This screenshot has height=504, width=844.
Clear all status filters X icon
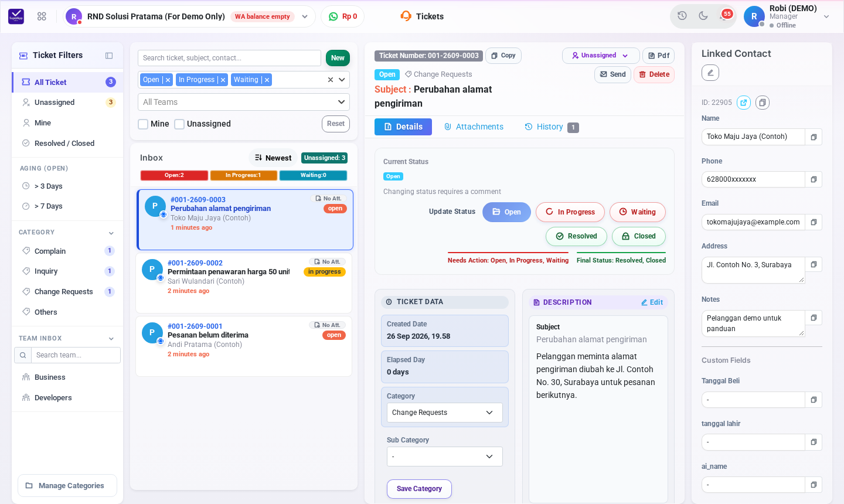[x=331, y=80]
